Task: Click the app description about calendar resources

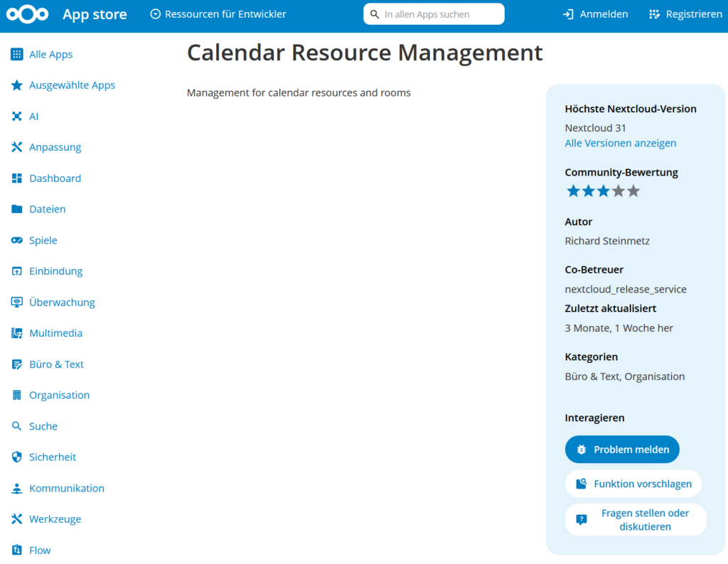Action: [x=299, y=93]
